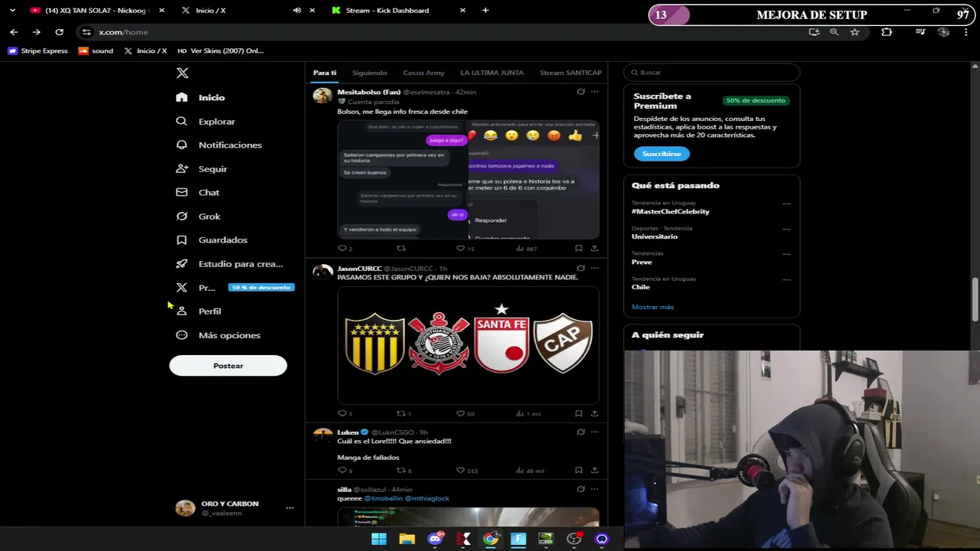Click Grok icon on Mesitabolso post
This screenshot has width=980, height=551.
pos(580,92)
